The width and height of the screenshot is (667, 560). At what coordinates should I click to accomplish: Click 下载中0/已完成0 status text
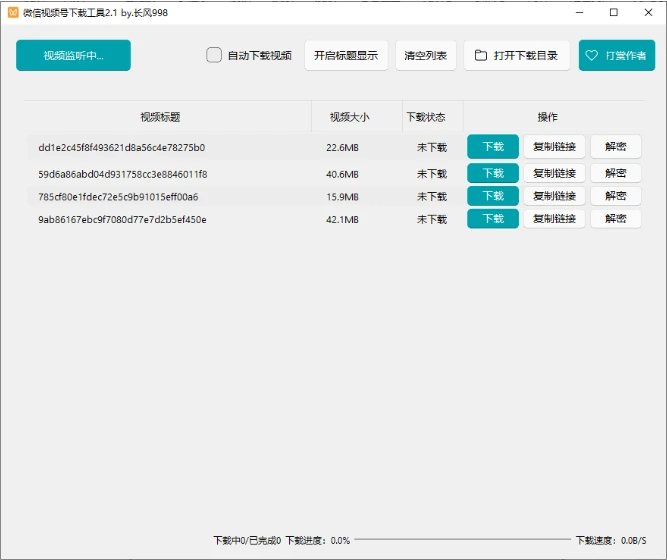[x=247, y=540]
